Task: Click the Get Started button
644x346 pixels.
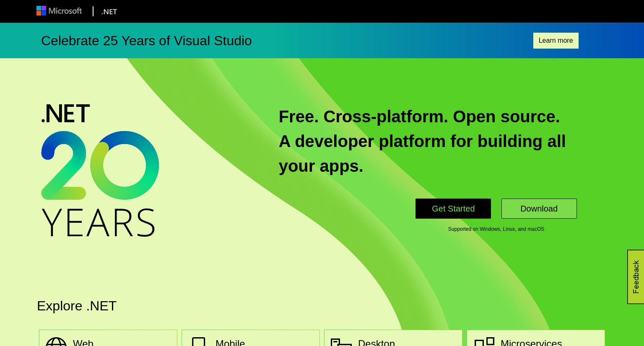Action: (x=453, y=209)
